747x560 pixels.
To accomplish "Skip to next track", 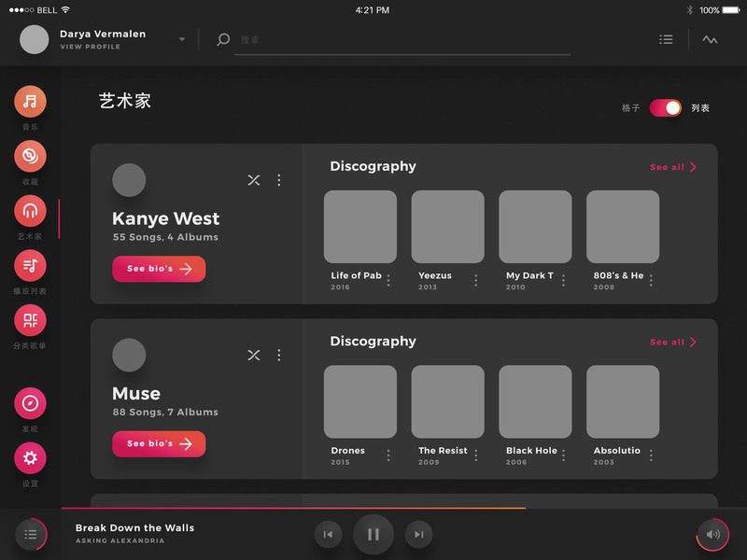I will tap(418, 534).
